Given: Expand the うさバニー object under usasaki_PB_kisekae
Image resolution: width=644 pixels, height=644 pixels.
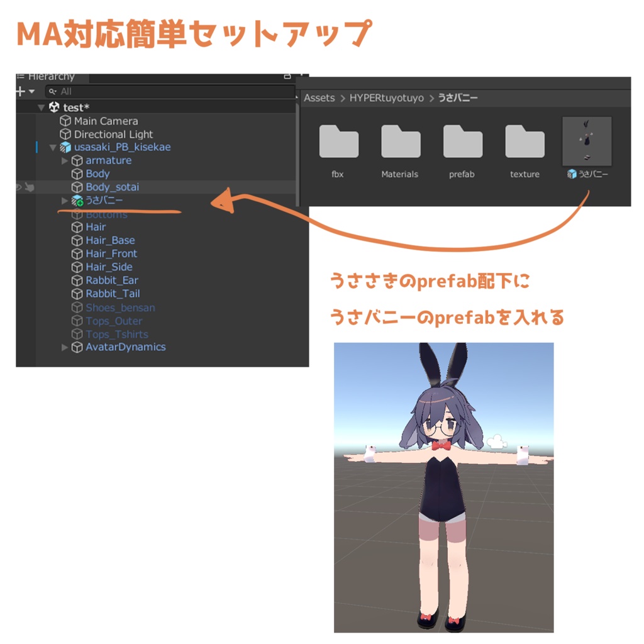Looking at the screenshot, I should click(64, 199).
